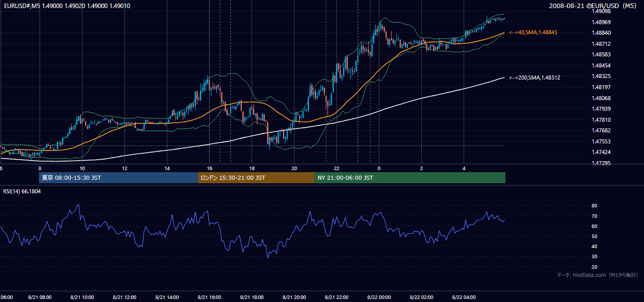
Task: Click the 8/21 08:00 time label
Action: point(39,297)
